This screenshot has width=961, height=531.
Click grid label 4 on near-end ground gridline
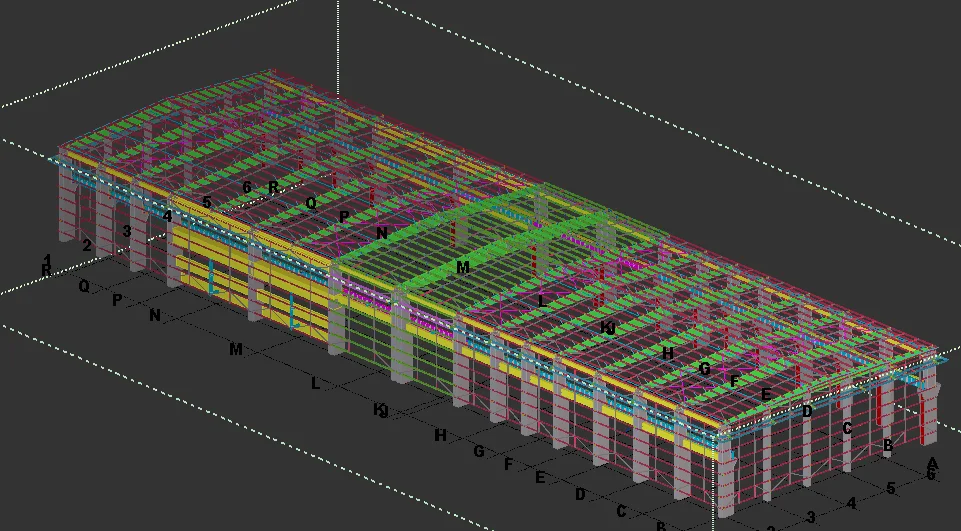click(851, 503)
